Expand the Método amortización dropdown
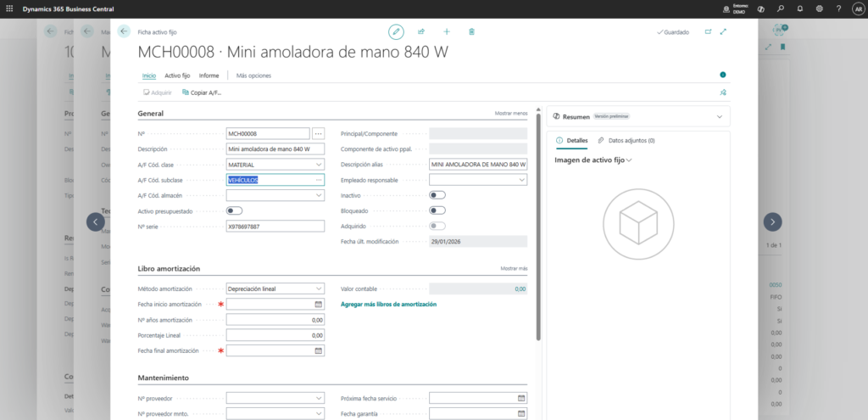The image size is (868, 420). click(x=318, y=288)
